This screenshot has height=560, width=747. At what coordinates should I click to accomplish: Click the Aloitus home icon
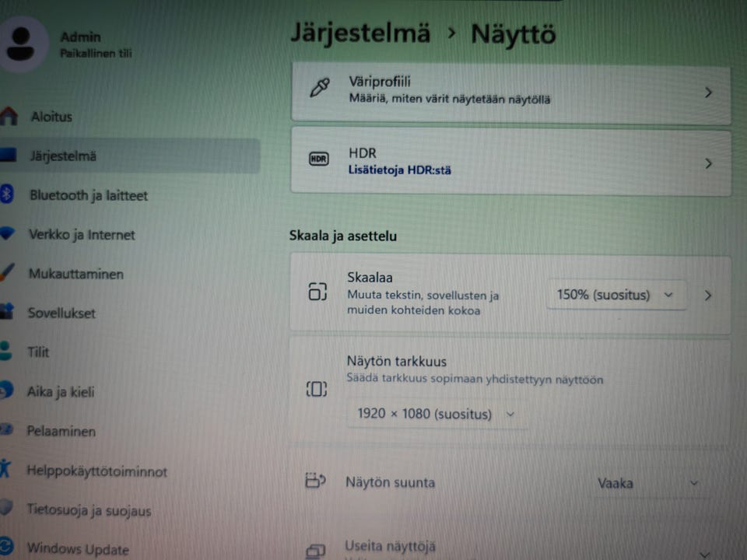click(9, 116)
